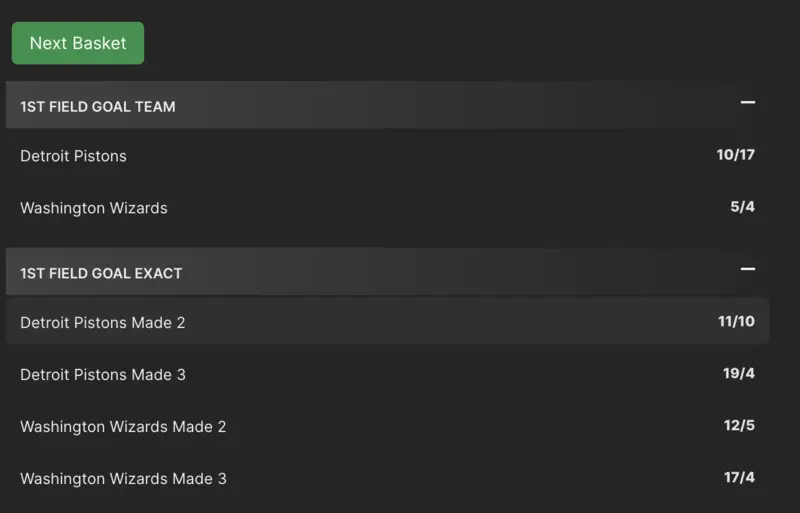
Task: Click the 1ST FIELD GOAL EXACT header title
Action: click(x=101, y=273)
